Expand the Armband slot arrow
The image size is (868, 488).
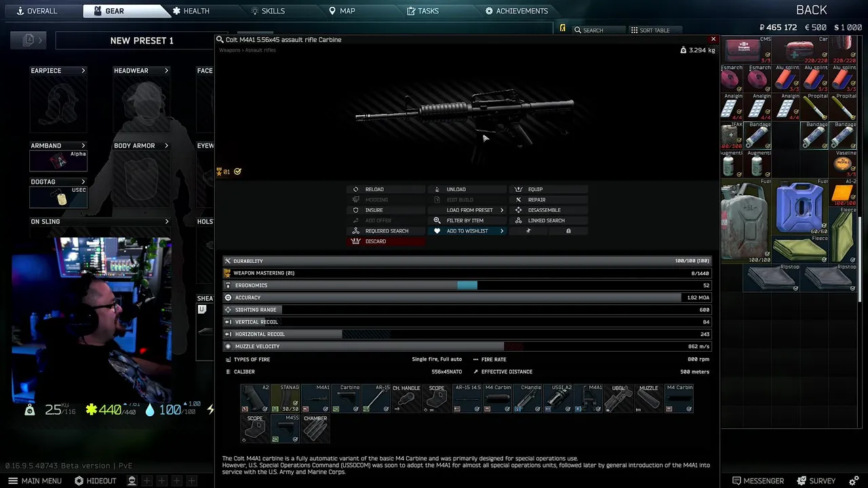tap(83, 146)
